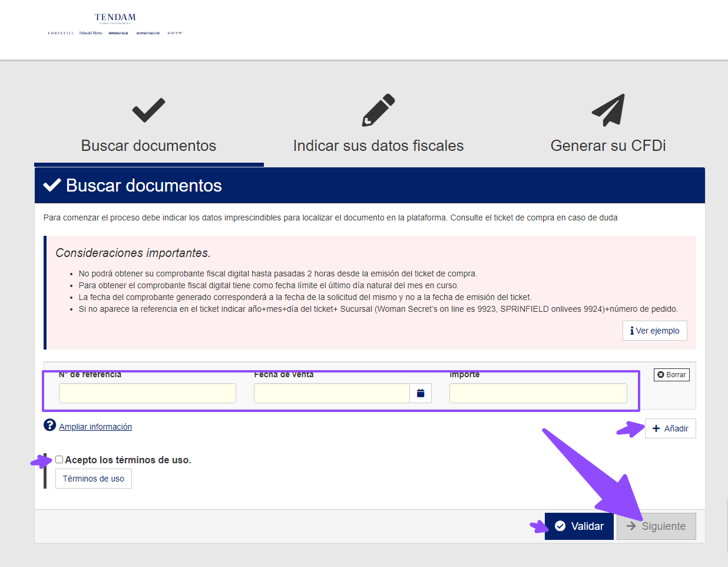728x567 pixels.
Task: Click the Cortefiel brand logo
Action: click(61, 34)
